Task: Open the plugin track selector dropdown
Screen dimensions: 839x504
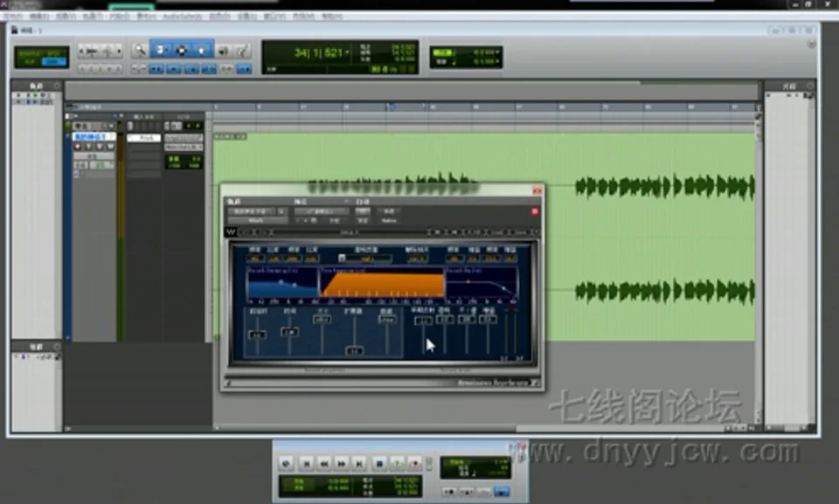Action: pos(253,211)
